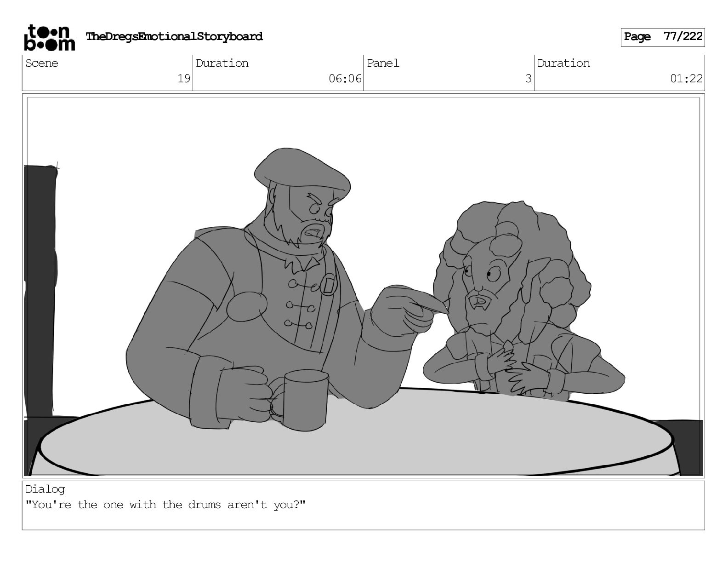
Task: Click scene duration value 06:06
Action: coord(345,79)
